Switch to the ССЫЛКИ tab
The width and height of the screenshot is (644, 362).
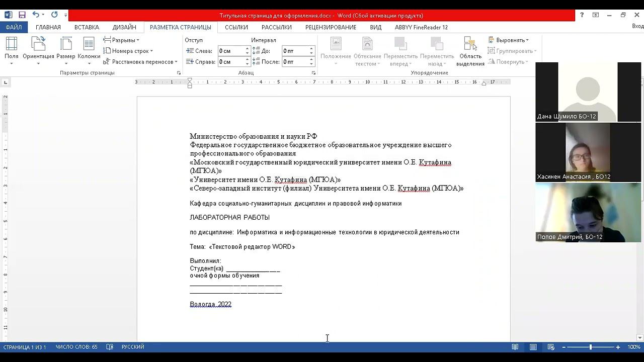[x=236, y=27]
